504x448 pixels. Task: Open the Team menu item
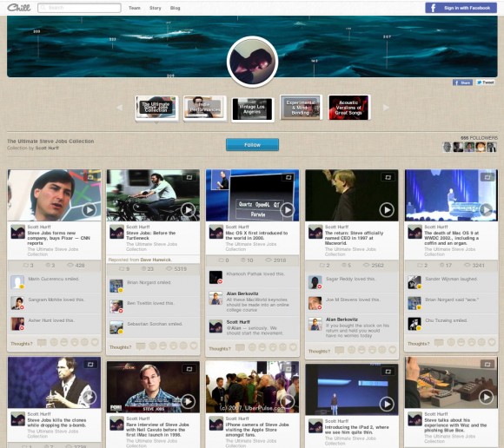[135, 8]
